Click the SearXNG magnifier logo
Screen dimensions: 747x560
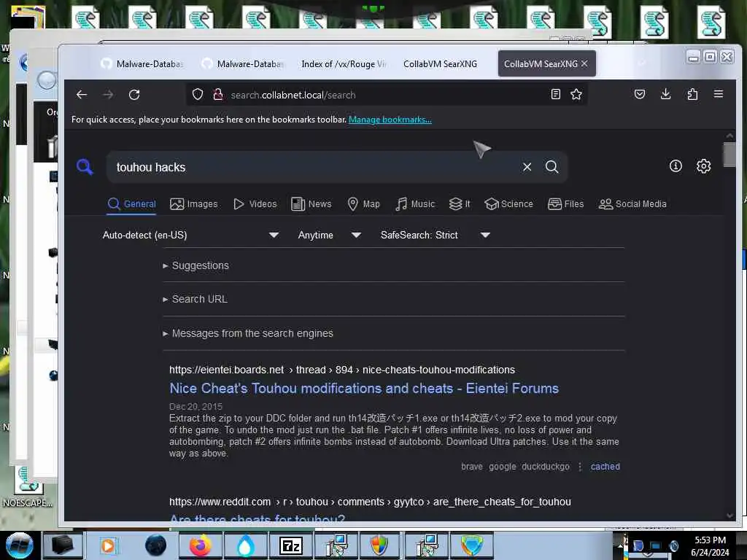(85, 167)
